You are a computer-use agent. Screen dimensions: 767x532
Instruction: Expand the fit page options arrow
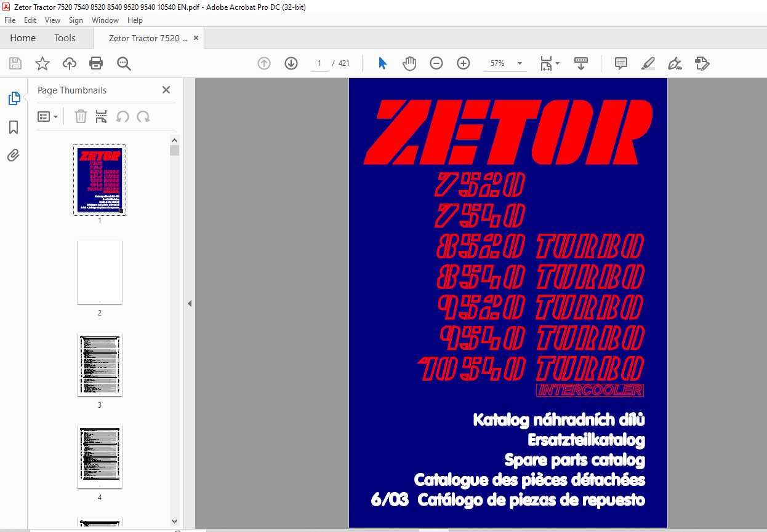pos(558,63)
